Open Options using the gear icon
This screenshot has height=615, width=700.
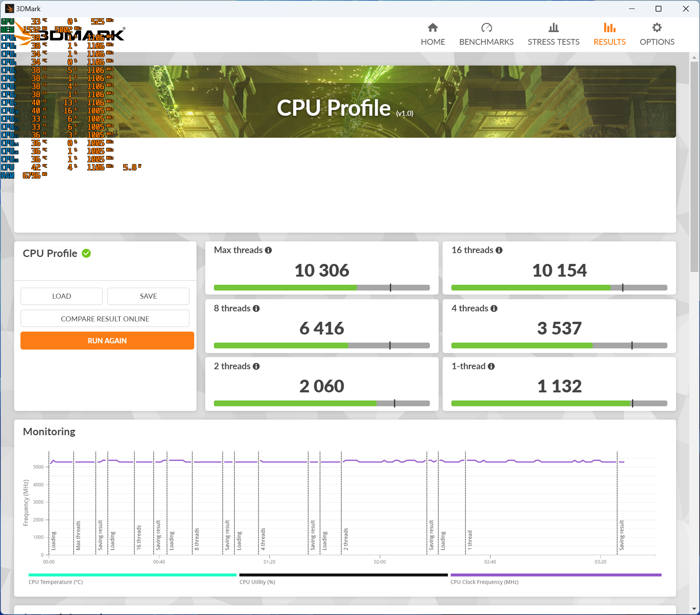[x=656, y=28]
